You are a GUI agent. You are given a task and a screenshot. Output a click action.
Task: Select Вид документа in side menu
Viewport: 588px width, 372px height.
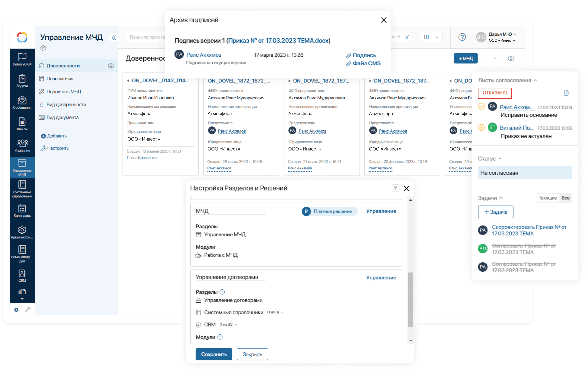(62, 118)
